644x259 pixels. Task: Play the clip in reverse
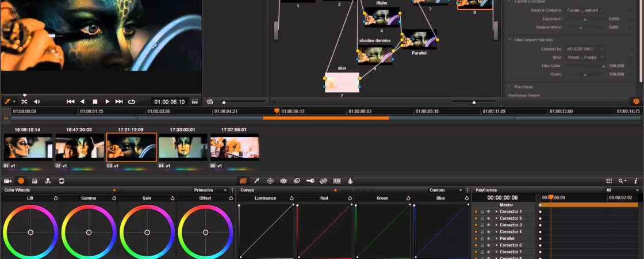click(82, 101)
